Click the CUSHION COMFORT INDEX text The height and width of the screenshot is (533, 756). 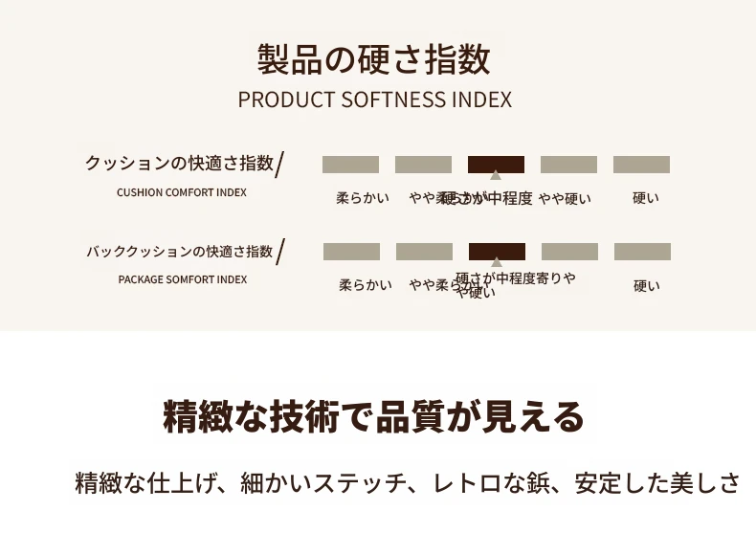point(182,192)
